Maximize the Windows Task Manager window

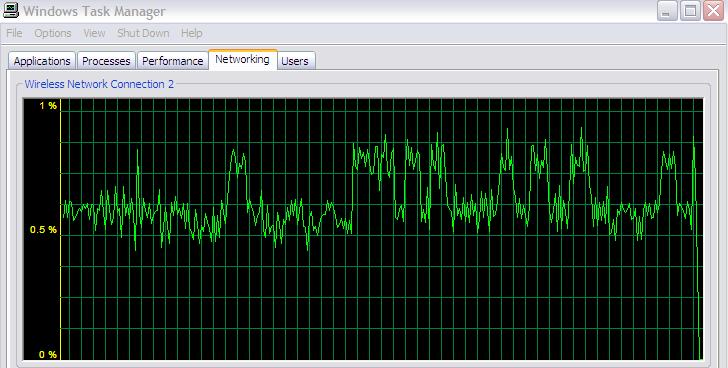(690, 11)
